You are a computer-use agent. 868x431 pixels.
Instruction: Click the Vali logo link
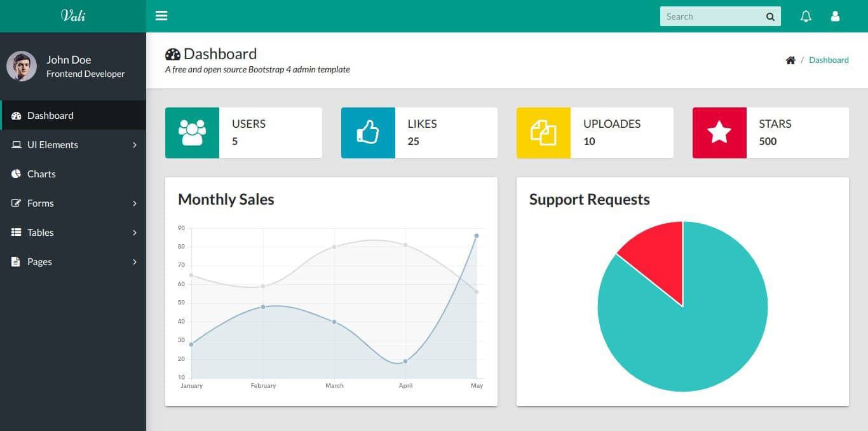point(73,16)
